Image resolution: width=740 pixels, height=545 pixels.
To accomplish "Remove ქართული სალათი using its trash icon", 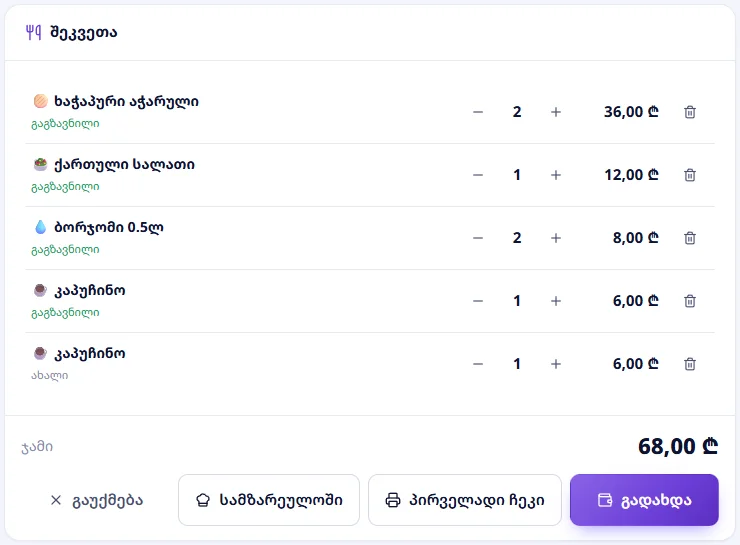I will pos(690,175).
